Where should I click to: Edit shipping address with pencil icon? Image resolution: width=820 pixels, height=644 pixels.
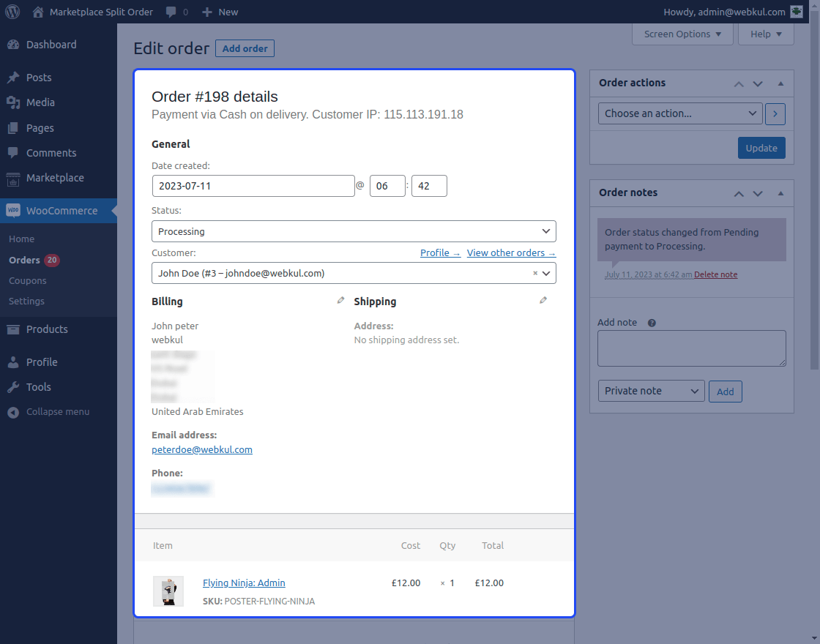point(543,300)
